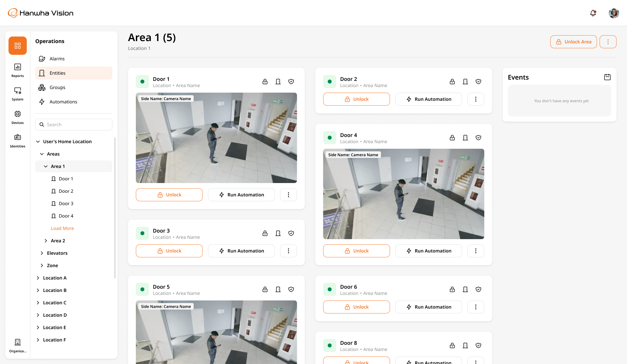This screenshot has width=627, height=364.
Task: Open the notifications bell
Action: coord(593,13)
